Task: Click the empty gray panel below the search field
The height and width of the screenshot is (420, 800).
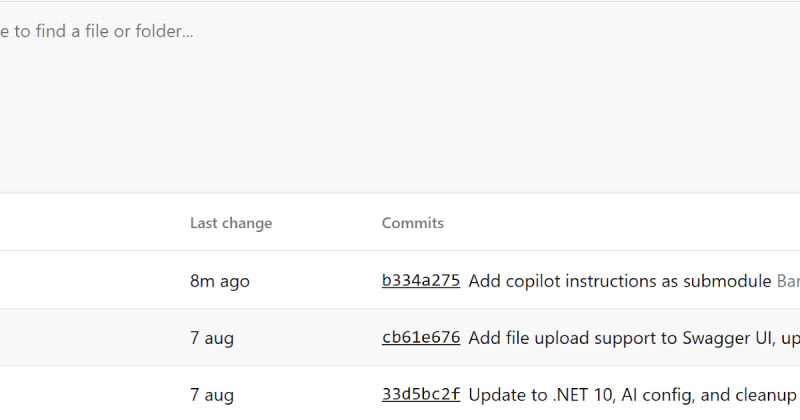Action: click(400, 120)
